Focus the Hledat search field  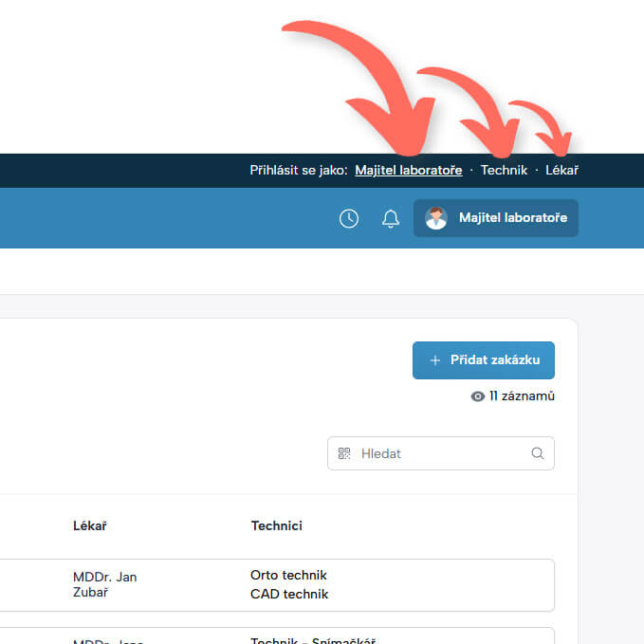click(441, 453)
